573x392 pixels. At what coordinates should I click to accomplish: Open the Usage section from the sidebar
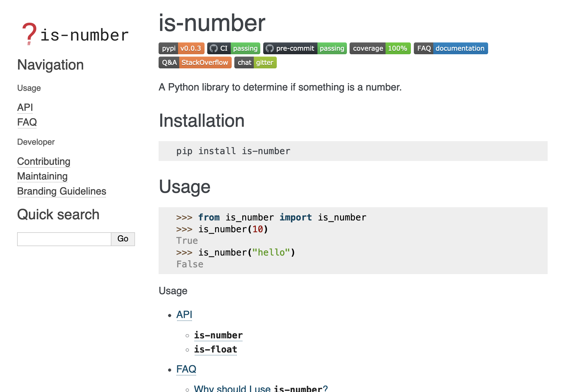coord(29,88)
